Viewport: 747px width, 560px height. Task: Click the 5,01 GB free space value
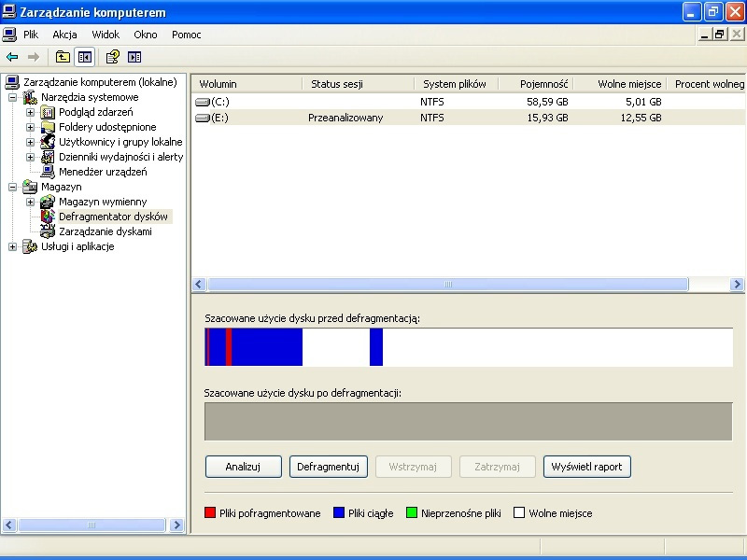point(643,102)
